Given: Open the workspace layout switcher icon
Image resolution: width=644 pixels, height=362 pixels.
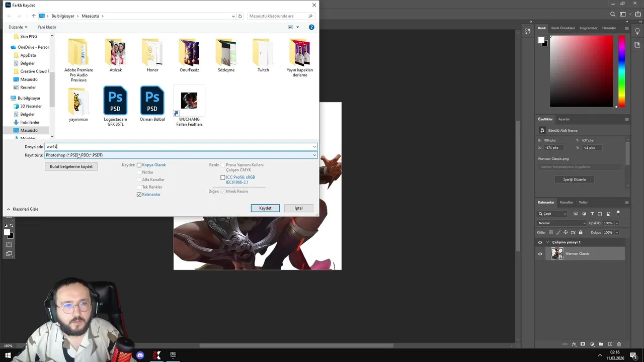Looking at the screenshot, I should point(624,14).
